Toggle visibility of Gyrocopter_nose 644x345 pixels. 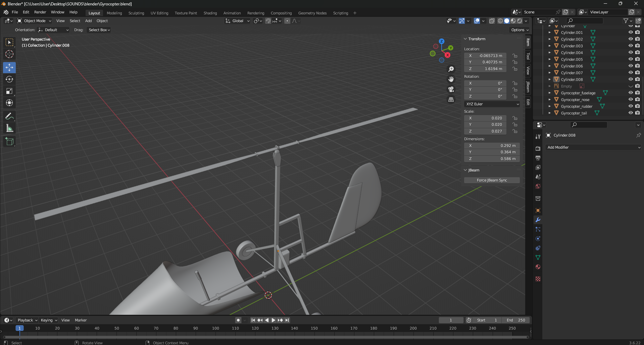tap(631, 99)
